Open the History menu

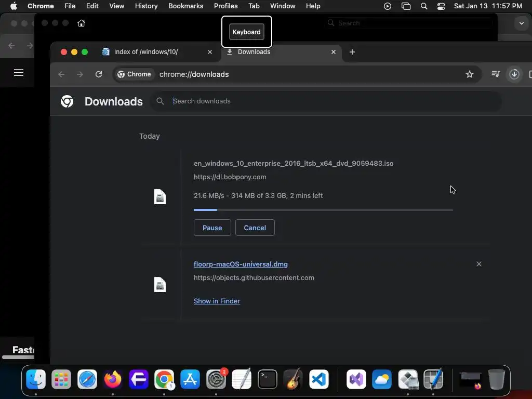click(146, 6)
